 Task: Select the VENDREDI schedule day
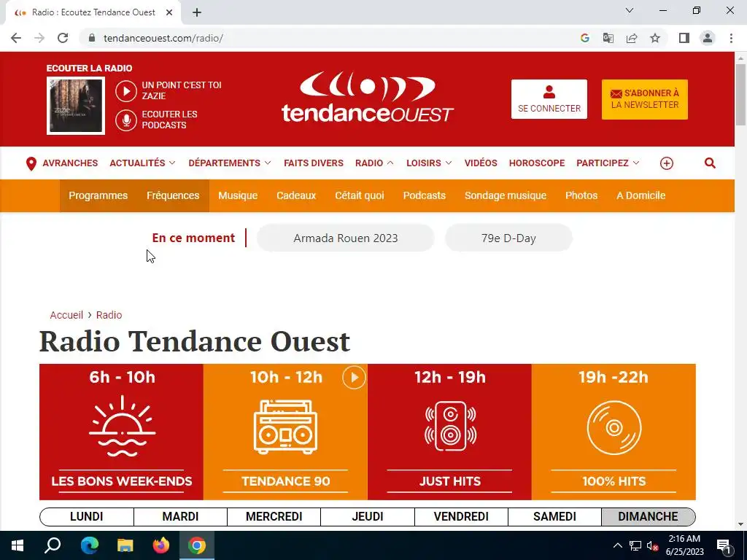coord(461,517)
